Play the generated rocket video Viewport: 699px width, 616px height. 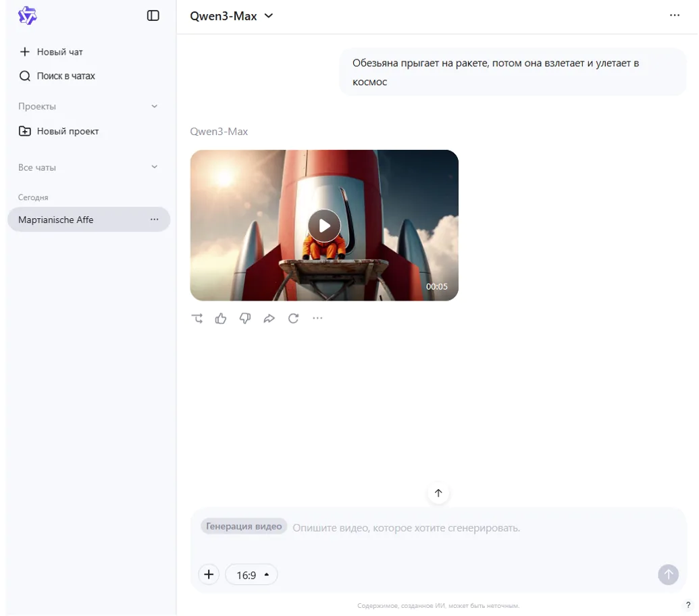coord(324,226)
